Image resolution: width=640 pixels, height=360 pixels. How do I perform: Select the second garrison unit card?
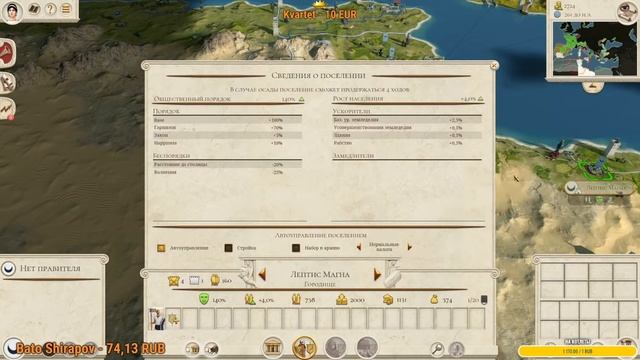(173, 319)
